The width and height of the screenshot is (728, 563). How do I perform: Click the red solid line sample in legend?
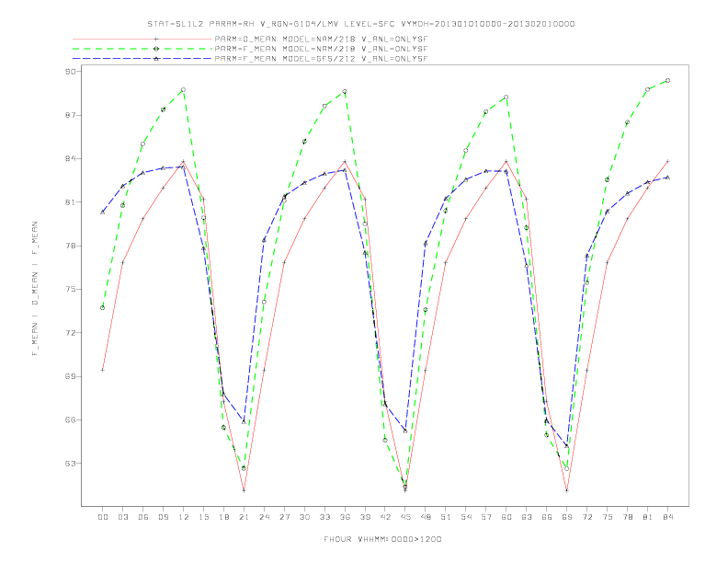tap(142, 40)
